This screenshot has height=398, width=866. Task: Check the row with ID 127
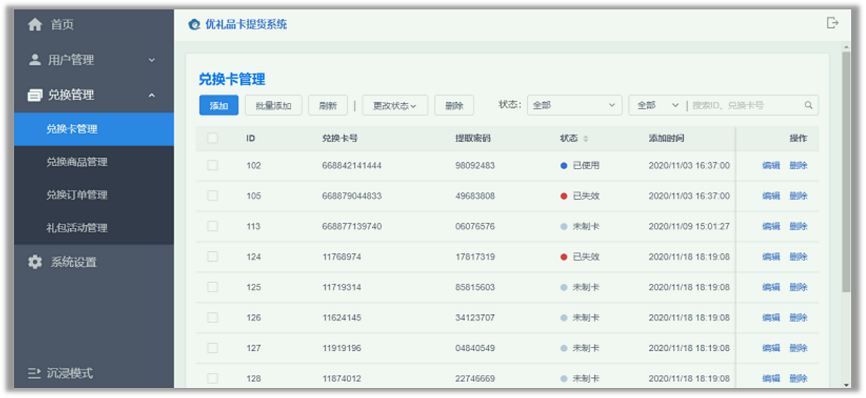click(213, 348)
